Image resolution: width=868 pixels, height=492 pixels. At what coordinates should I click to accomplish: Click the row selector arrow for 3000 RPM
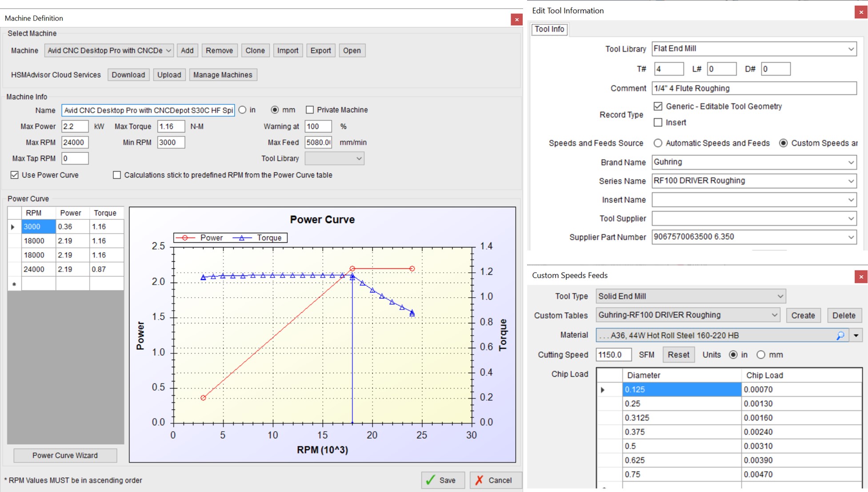(13, 227)
